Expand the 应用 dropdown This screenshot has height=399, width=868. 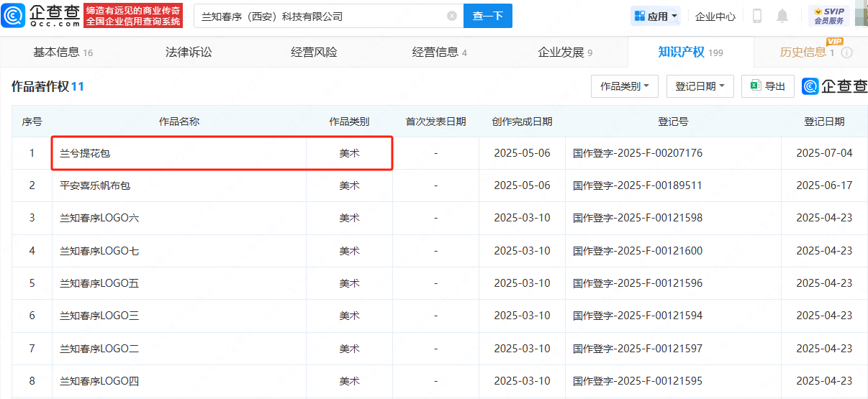[656, 16]
